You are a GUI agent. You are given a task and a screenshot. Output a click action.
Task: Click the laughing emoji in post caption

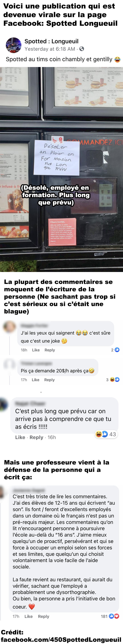pyautogui.click(x=117, y=59)
